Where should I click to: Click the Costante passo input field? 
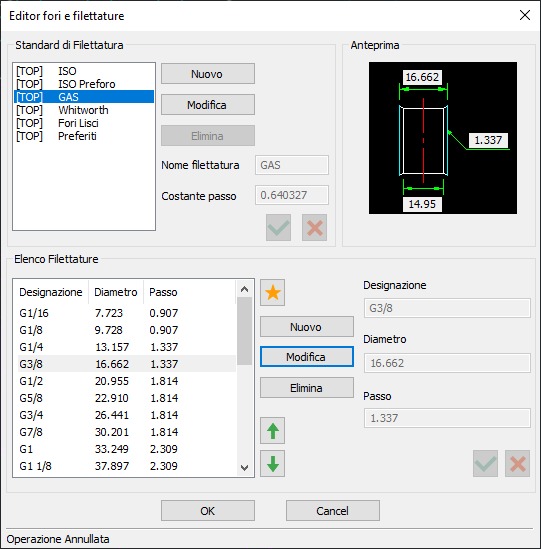click(292, 195)
